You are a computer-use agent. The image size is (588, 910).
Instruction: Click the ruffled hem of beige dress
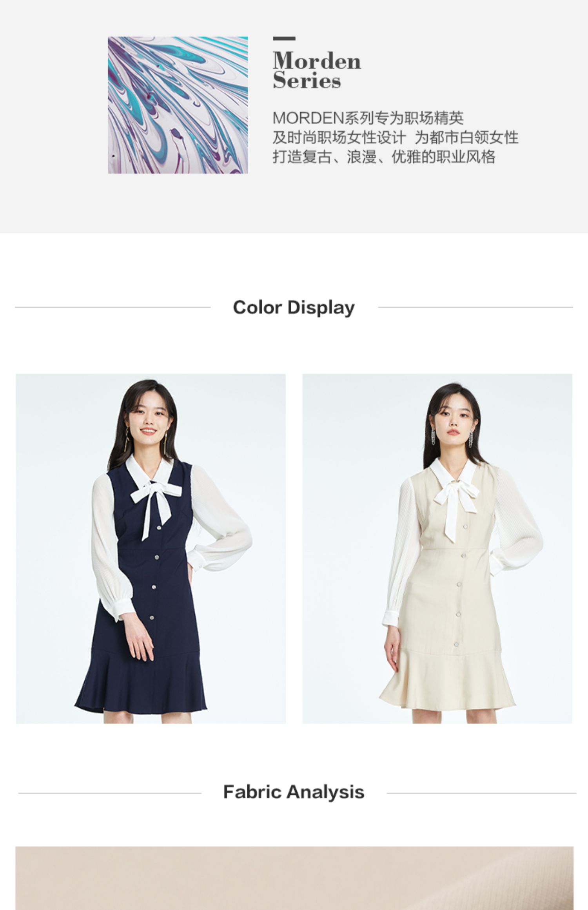447,680
